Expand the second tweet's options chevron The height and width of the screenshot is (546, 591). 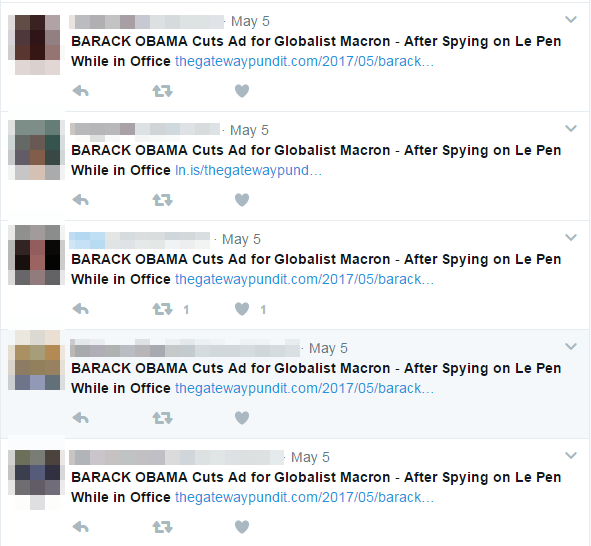[x=571, y=128]
